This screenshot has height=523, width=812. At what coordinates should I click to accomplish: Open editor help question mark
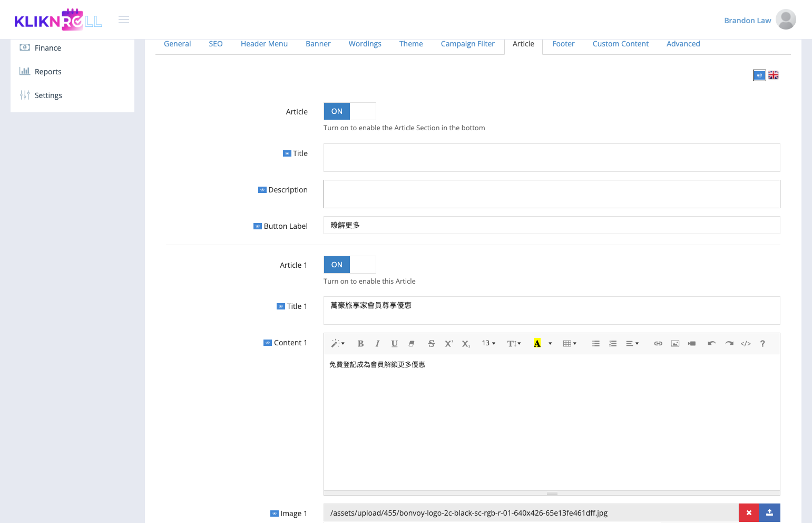click(762, 344)
